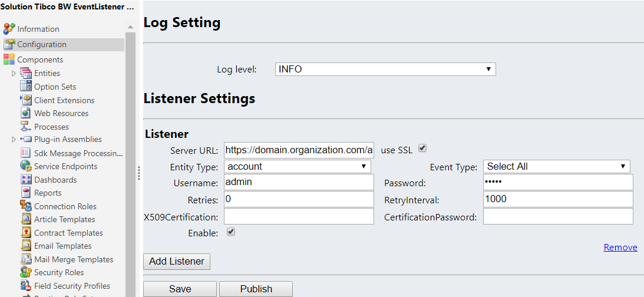Click the Save button
The width and height of the screenshot is (644, 297).
pos(180,289)
